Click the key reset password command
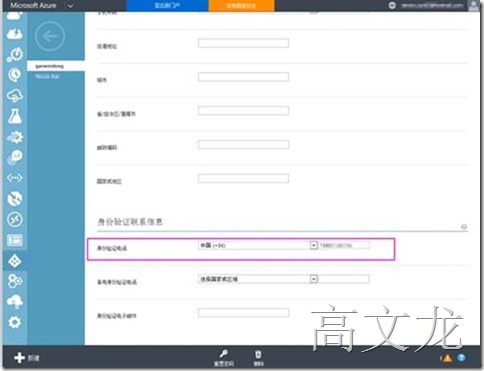 click(224, 358)
